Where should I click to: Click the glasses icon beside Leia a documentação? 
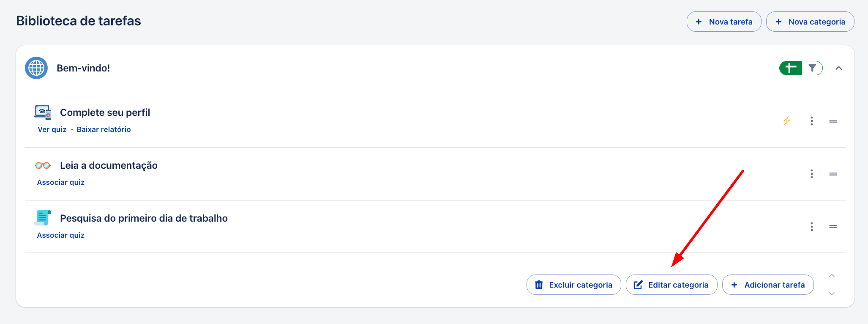pos(43,165)
